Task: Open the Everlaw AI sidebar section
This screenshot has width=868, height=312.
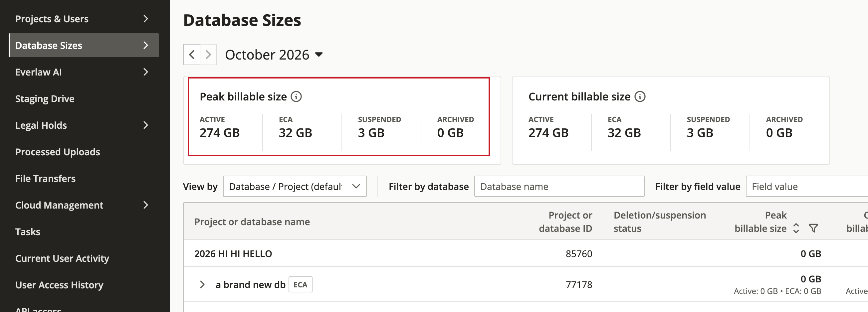Action: coord(84,72)
